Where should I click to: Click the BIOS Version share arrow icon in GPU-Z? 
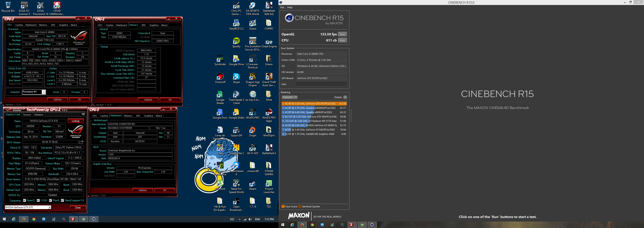pyautogui.click(x=81, y=142)
